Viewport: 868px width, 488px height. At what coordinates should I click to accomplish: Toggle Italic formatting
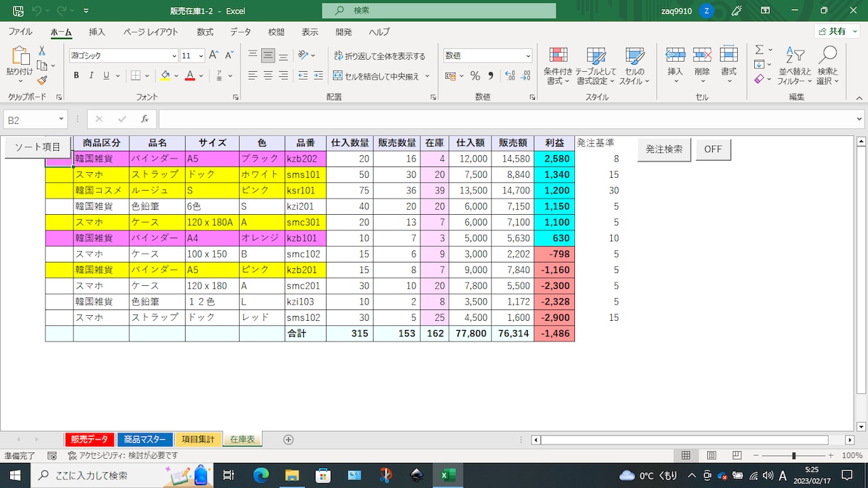[92, 75]
